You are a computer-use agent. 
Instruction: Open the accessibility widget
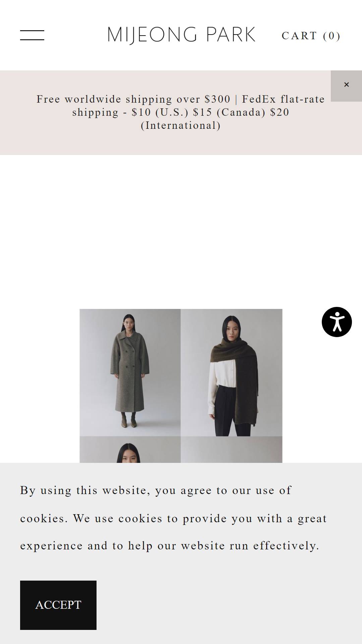337,322
